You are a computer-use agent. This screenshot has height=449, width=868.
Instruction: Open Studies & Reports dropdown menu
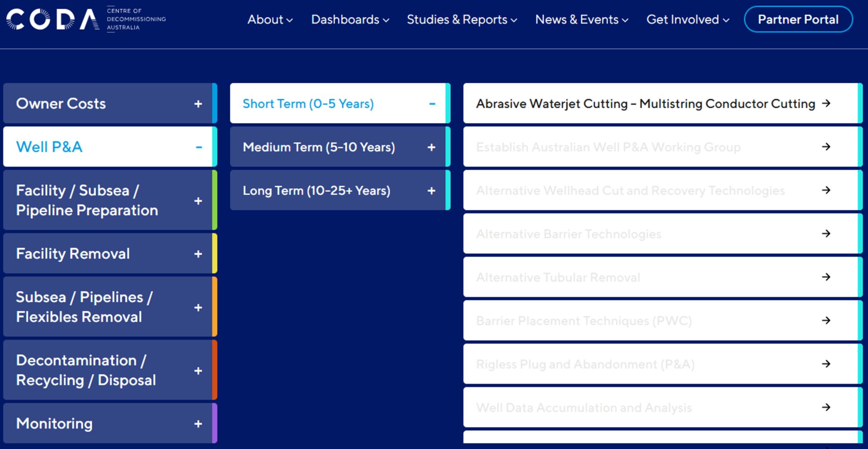coord(462,20)
